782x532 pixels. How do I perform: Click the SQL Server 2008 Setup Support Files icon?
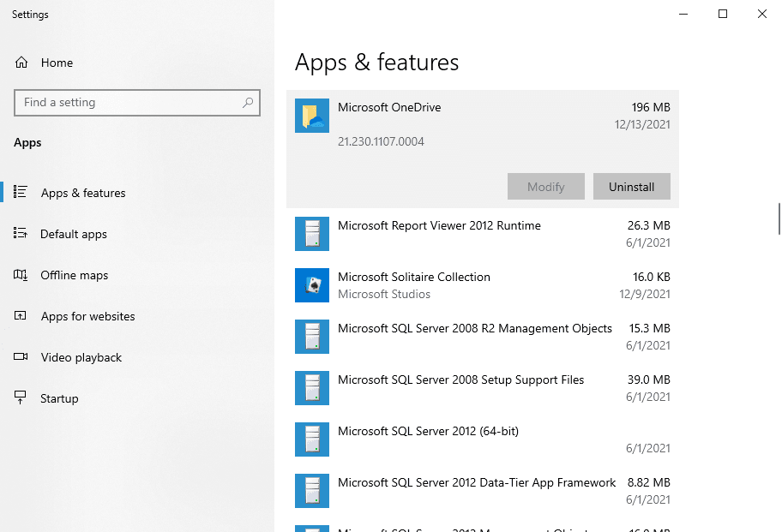coord(312,388)
